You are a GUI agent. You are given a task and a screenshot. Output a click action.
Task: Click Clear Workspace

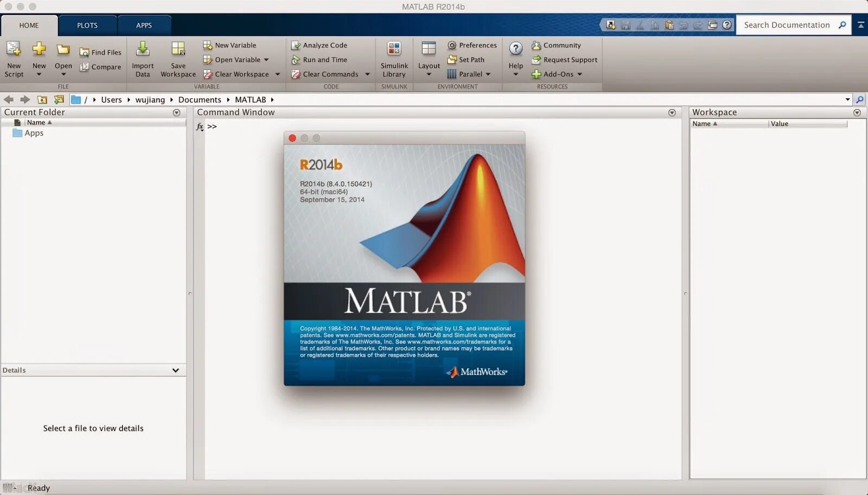[236, 74]
